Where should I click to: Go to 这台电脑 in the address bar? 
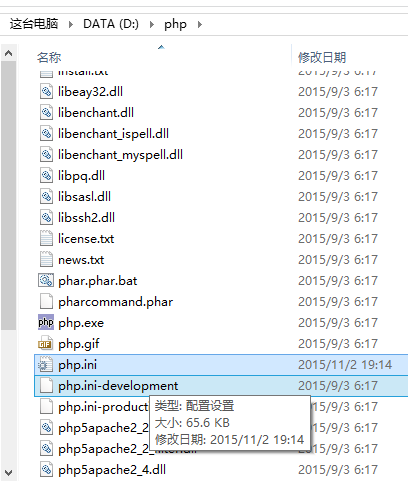pos(34,24)
